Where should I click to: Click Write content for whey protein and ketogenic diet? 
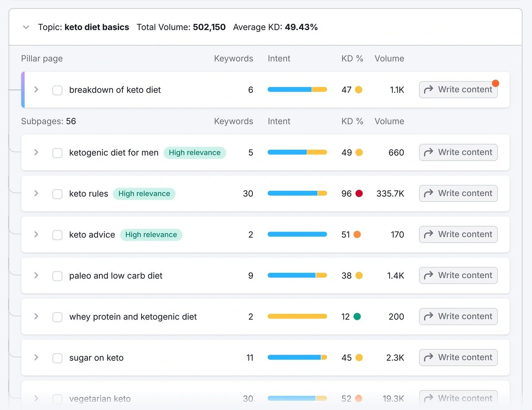tap(458, 316)
